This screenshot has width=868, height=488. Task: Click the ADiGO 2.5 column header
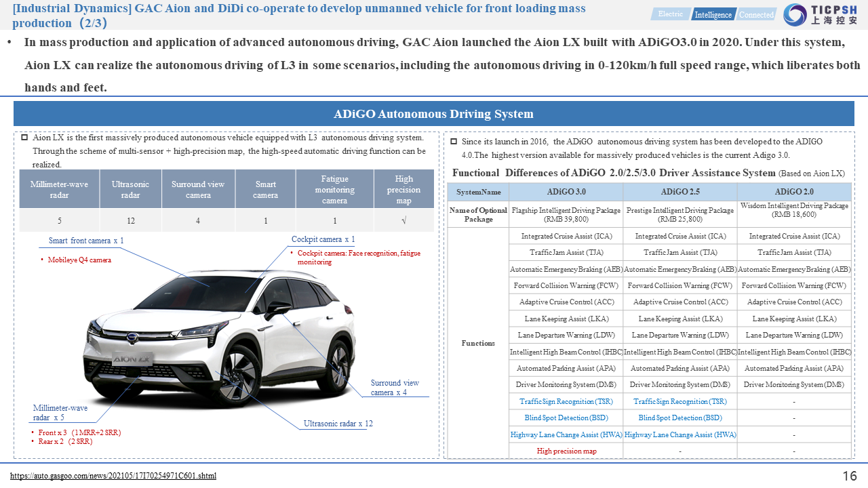point(679,192)
